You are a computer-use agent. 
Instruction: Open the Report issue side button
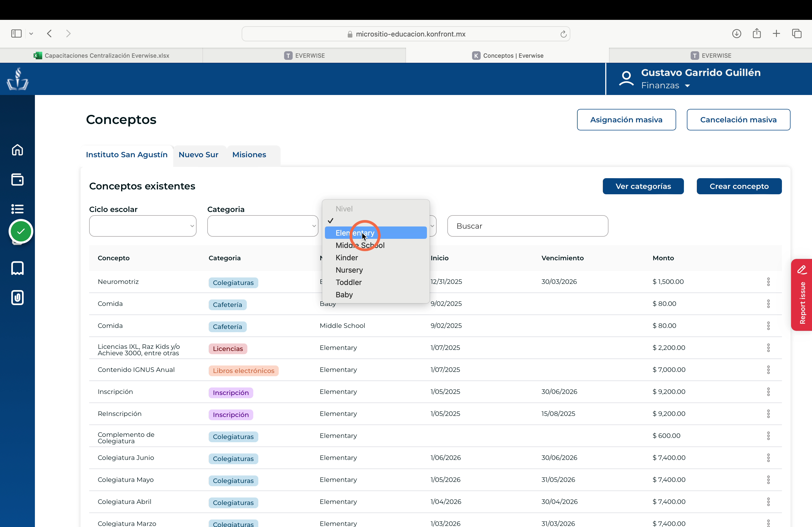tap(802, 295)
